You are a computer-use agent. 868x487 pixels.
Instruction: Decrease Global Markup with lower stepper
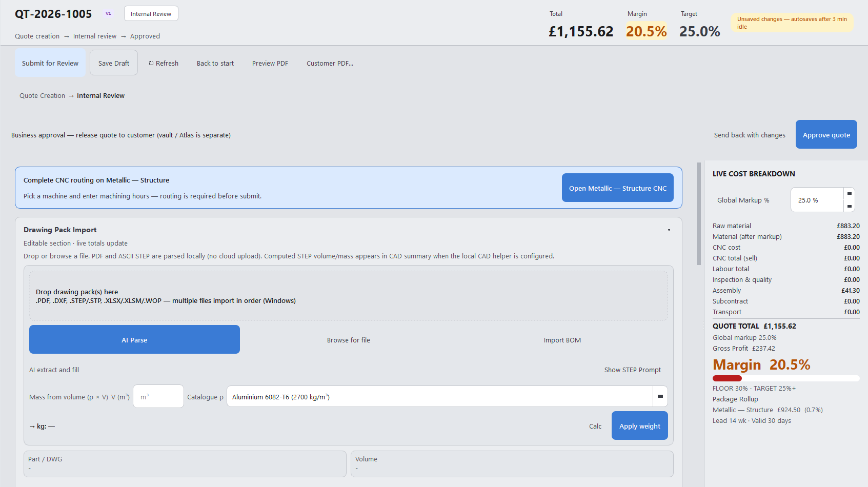point(849,206)
